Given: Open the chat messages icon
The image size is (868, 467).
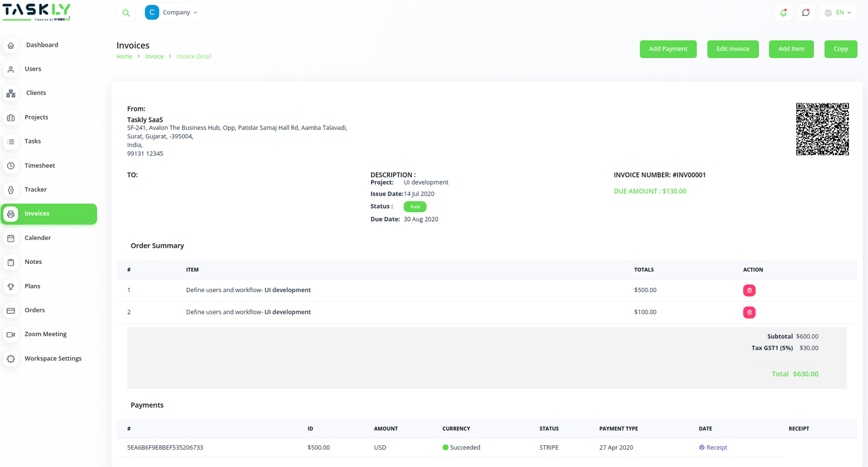Looking at the screenshot, I should [x=806, y=12].
